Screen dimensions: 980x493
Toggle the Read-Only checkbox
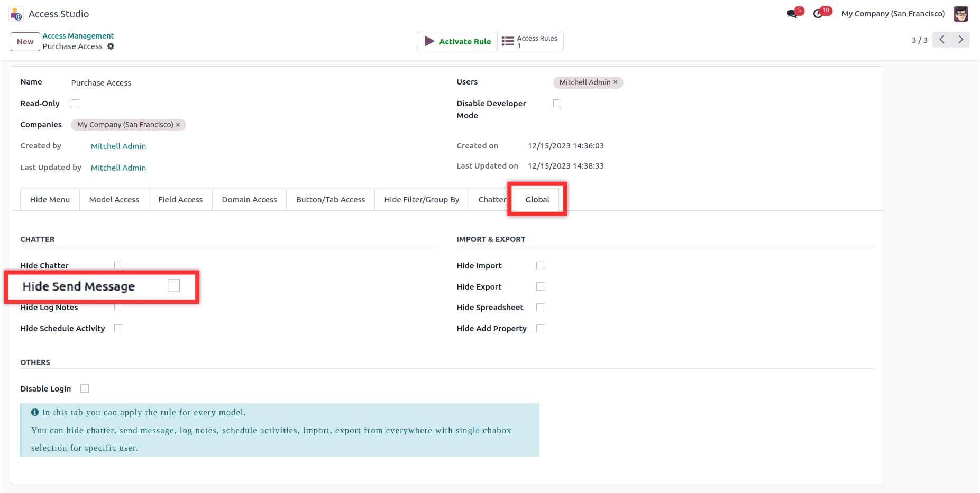click(x=75, y=104)
